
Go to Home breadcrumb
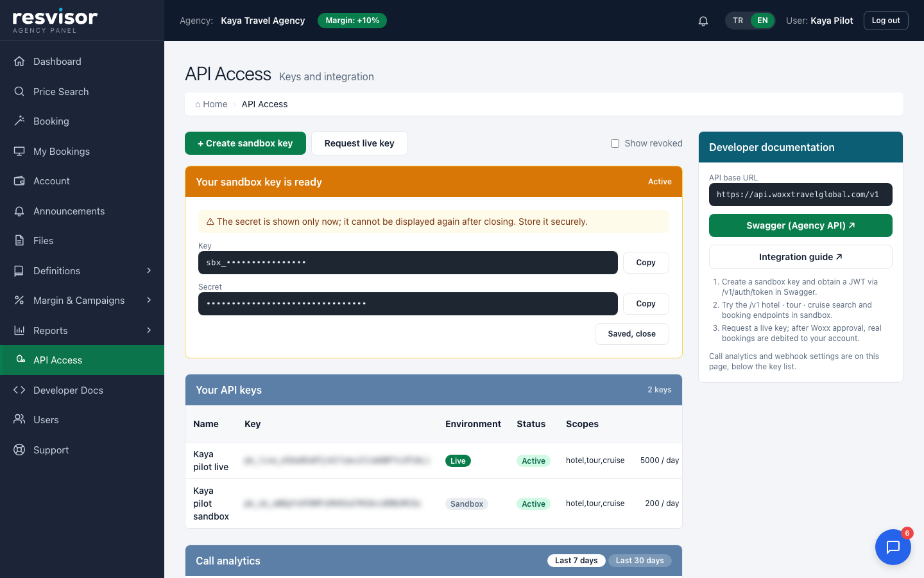point(211,104)
